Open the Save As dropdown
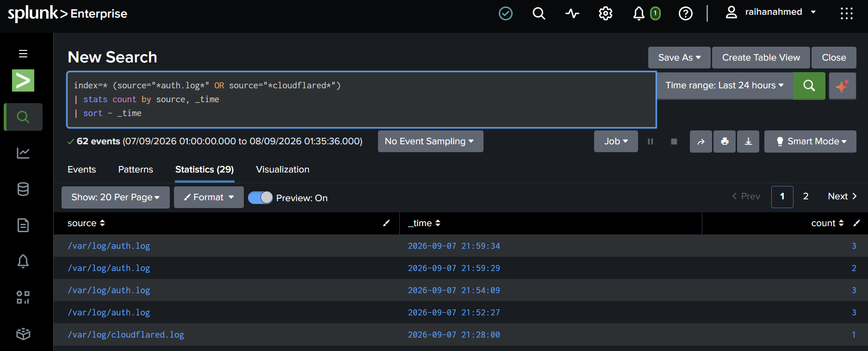Viewport: 868px width, 351px height. point(679,58)
